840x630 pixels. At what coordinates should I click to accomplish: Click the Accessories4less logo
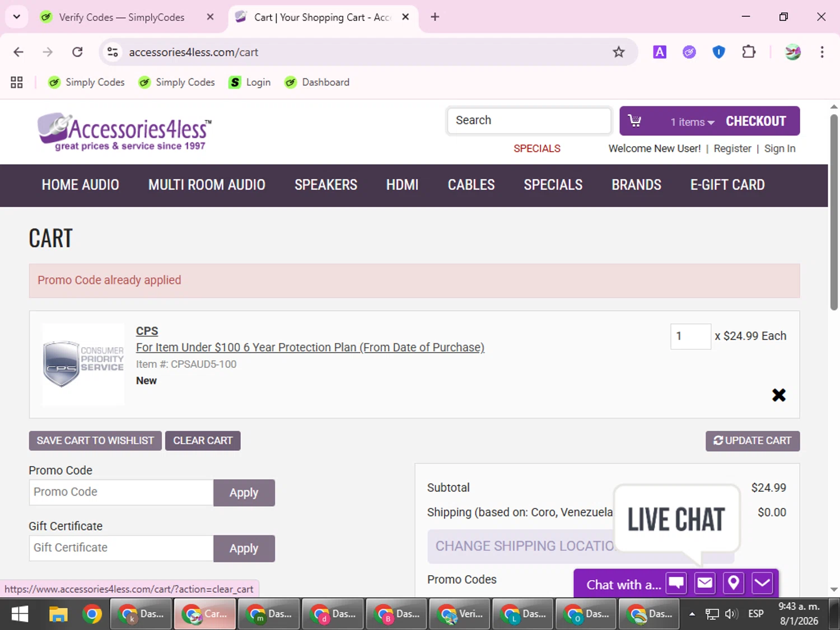pyautogui.click(x=124, y=132)
